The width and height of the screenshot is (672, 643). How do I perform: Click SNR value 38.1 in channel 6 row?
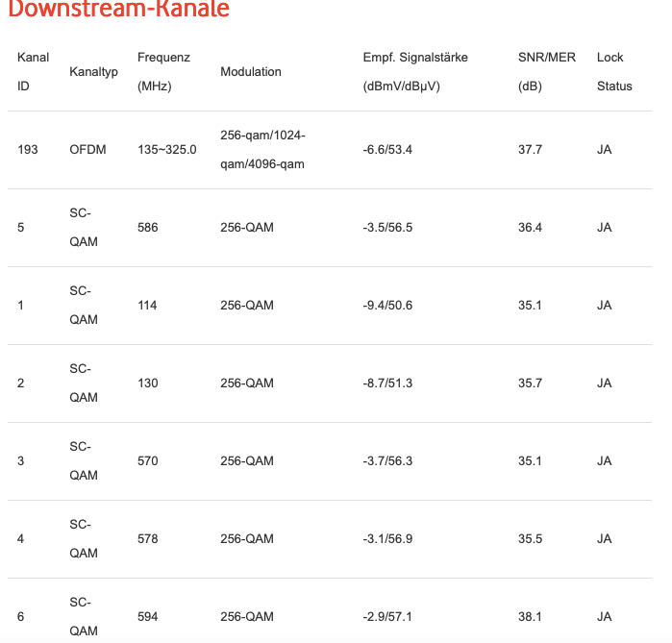(x=530, y=617)
